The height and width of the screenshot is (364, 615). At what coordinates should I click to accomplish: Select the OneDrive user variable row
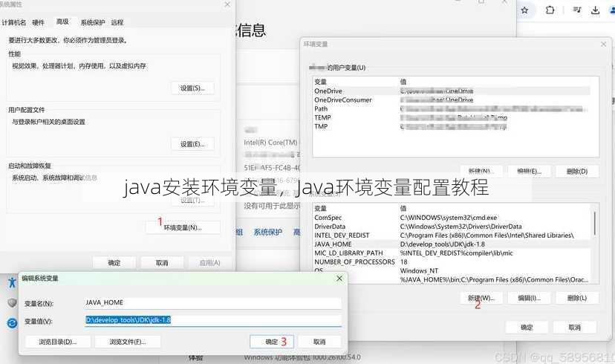tap(452, 91)
